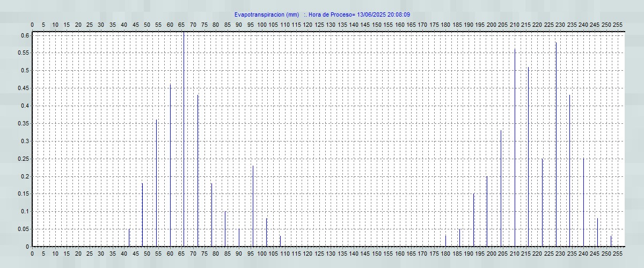644x268 pixels.
Task: Click the "Evapotranspiracion (mm)" chart title
Action: pos(267,14)
